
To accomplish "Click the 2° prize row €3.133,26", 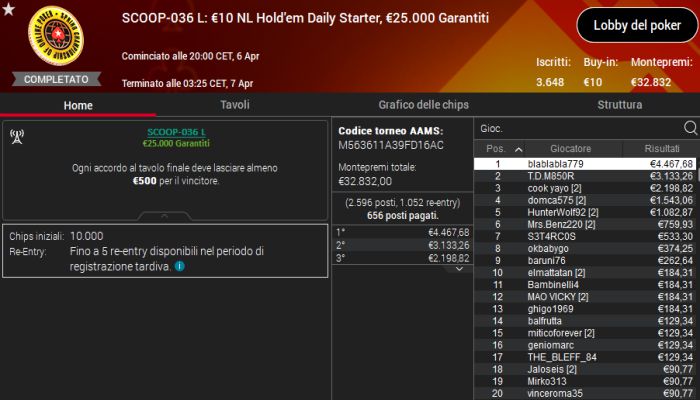I will point(403,245).
